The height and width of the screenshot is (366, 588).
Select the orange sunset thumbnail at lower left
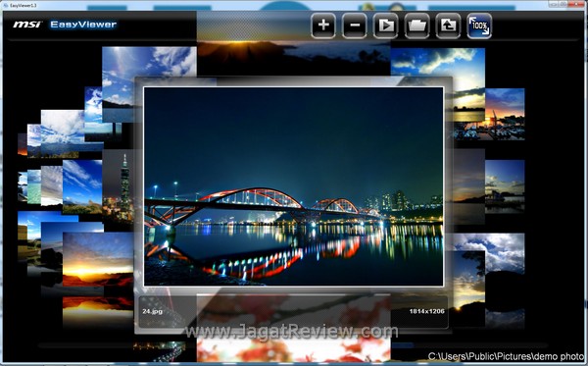98,259
